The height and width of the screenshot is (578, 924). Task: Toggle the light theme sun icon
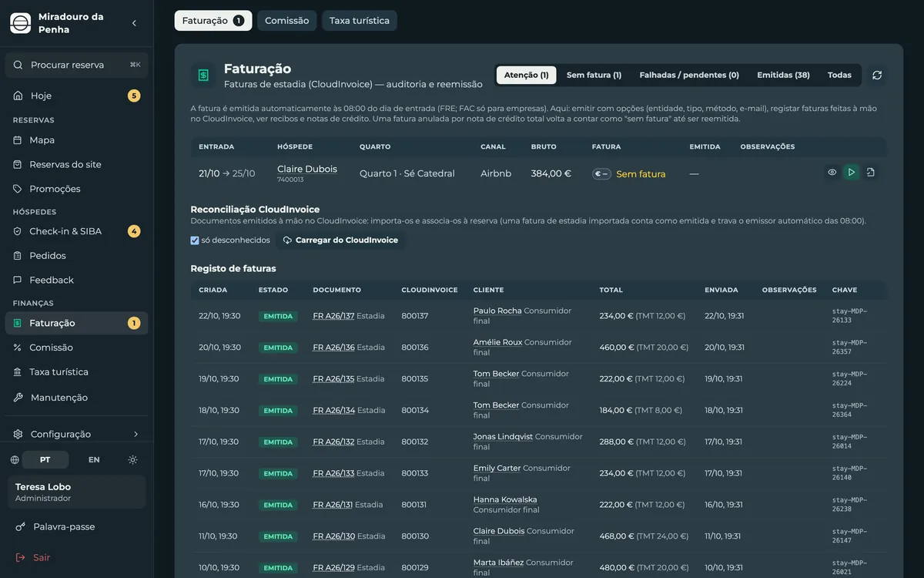point(132,460)
